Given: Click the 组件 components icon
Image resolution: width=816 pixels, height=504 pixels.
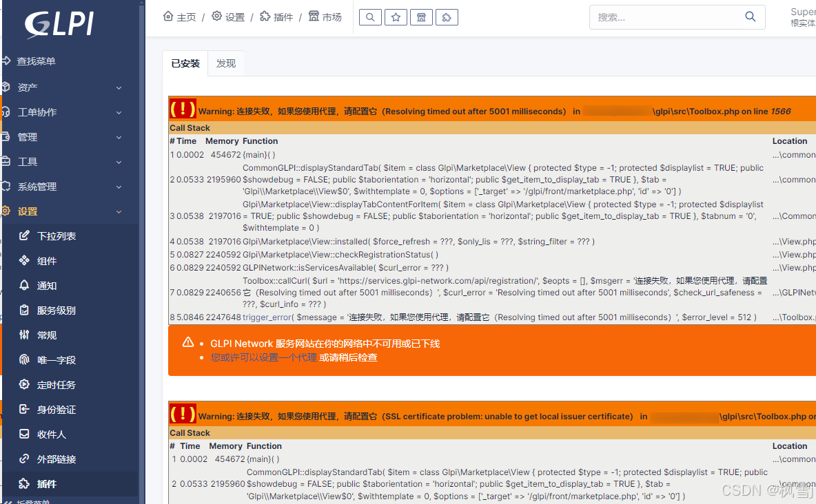Looking at the screenshot, I should click(24, 260).
